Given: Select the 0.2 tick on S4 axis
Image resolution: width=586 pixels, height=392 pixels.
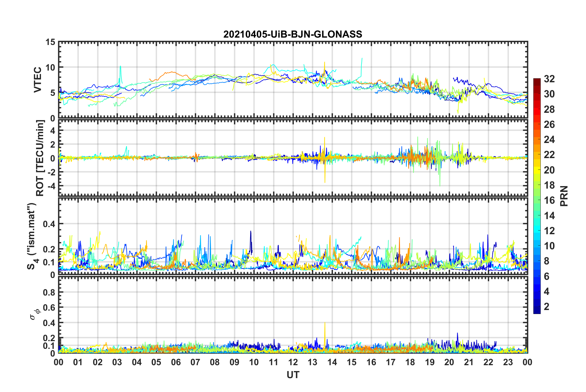Looking at the screenshot, I should click(49, 249).
